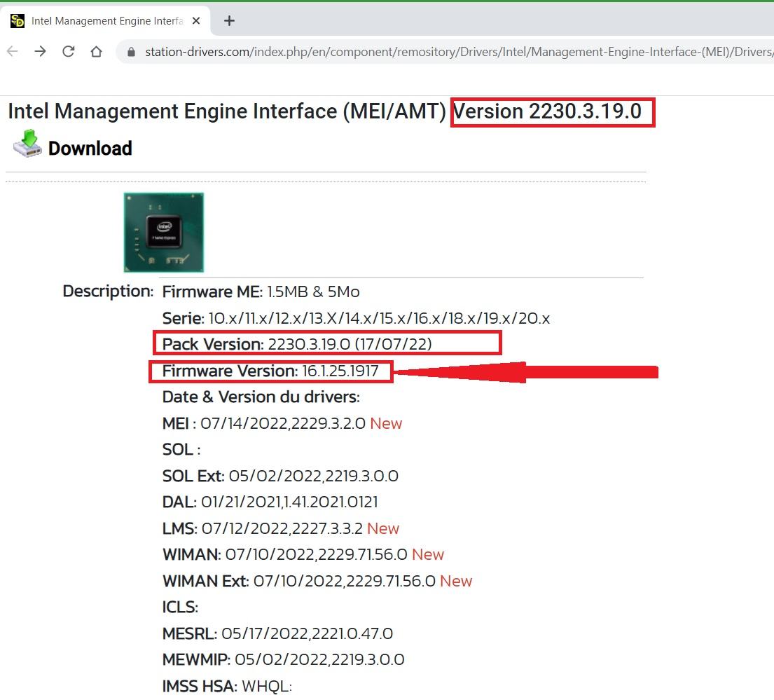Click the DAL 01/21/2021 version line
Screen dimensions: 774x700
pyautogui.click(x=270, y=502)
